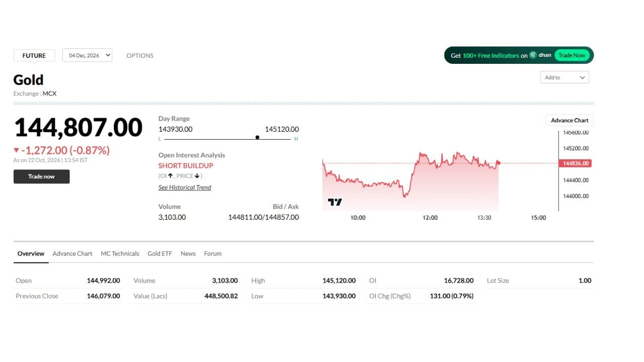Viewport: 644px width, 362px height.
Task: Click the red intraday price chart area
Action: [411, 181]
